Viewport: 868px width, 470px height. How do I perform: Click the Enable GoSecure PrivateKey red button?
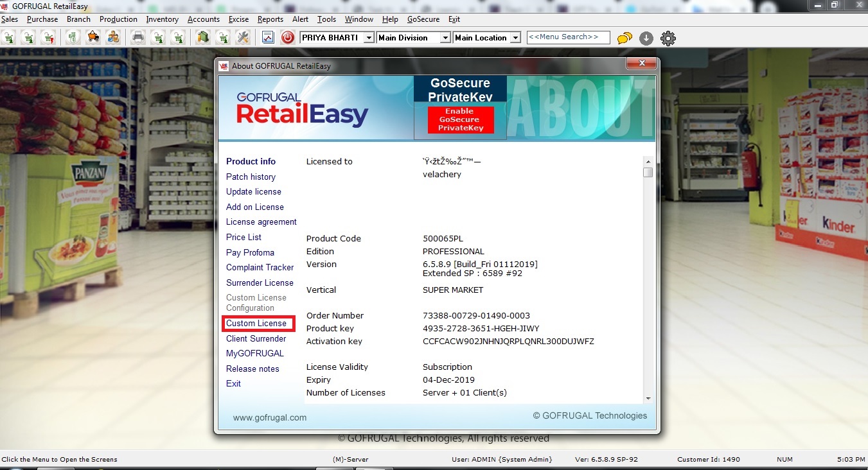(461, 119)
